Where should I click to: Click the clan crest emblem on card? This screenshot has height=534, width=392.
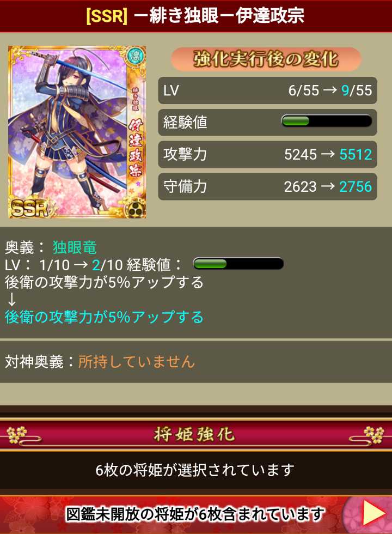(x=137, y=209)
